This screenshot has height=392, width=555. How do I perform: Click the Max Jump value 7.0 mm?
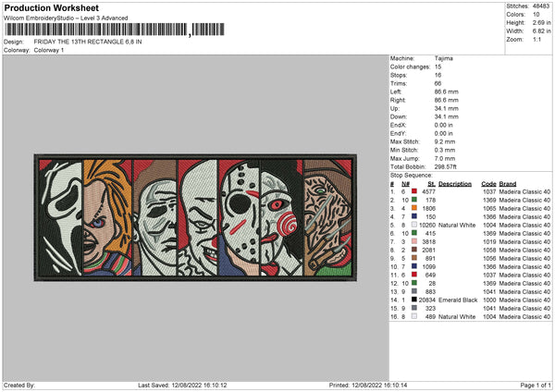pos(445,158)
